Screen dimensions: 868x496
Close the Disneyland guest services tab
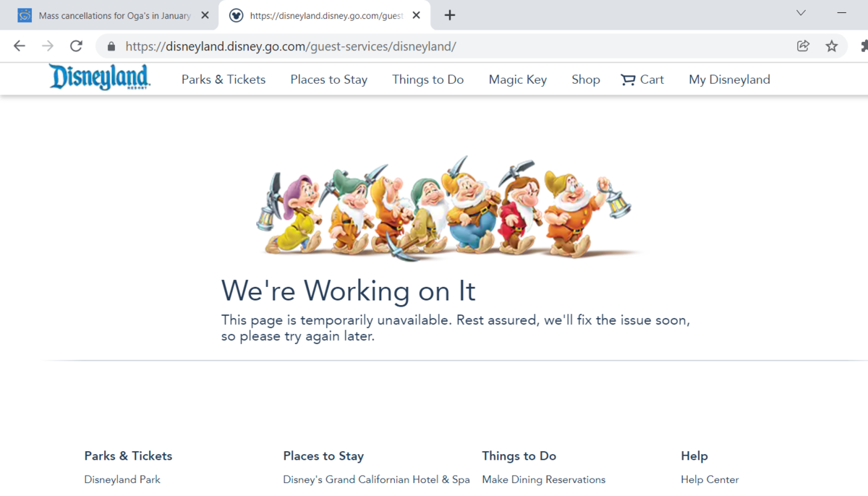[416, 15]
